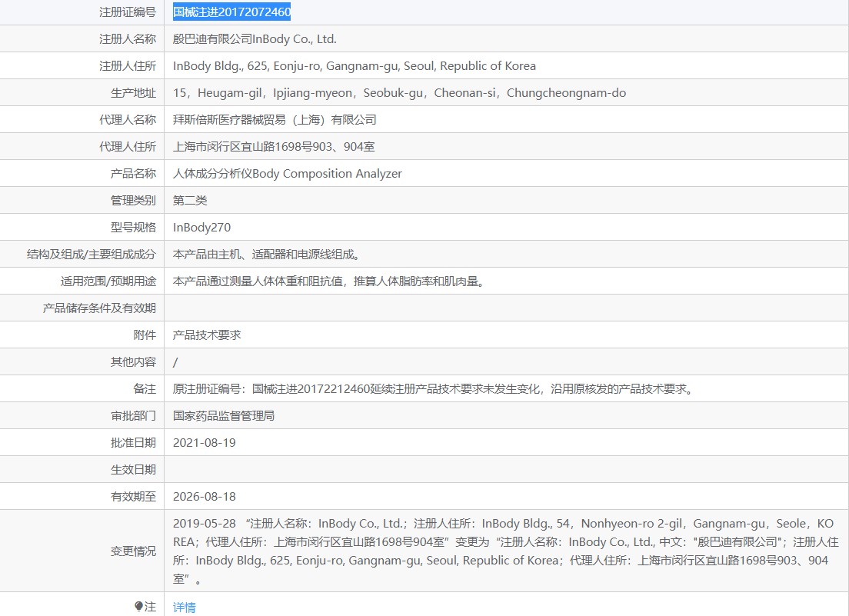Click the 注册证编号 label

pyautogui.click(x=127, y=12)
